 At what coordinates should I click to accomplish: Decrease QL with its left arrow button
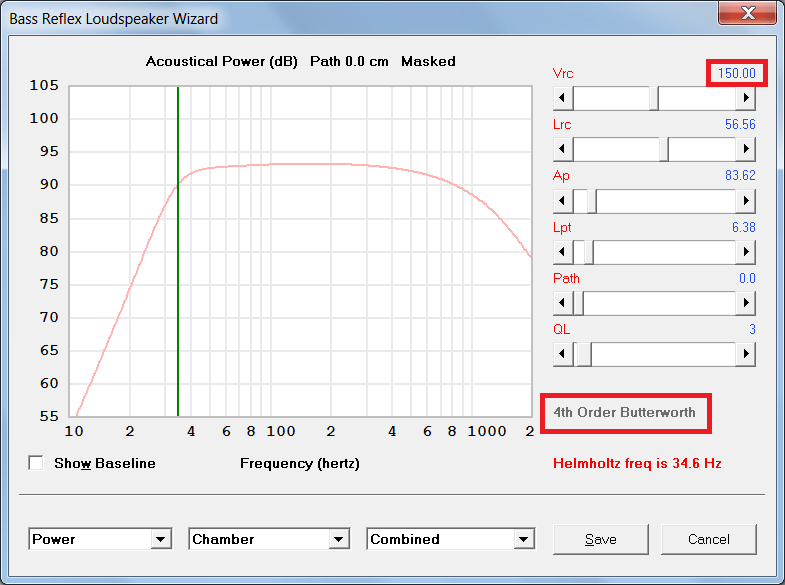pyautogui.click(x=563, y=354)
